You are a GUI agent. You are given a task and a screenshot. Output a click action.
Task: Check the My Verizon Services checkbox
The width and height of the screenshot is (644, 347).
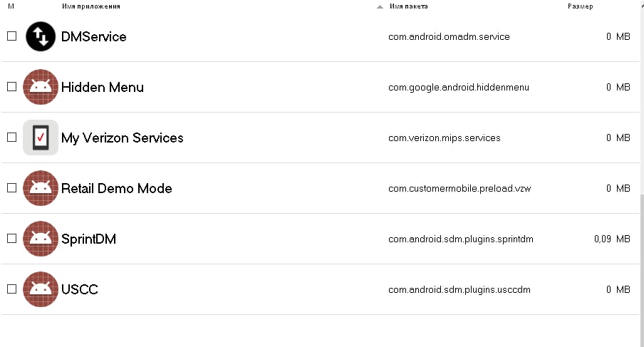[x=12, y=137]
